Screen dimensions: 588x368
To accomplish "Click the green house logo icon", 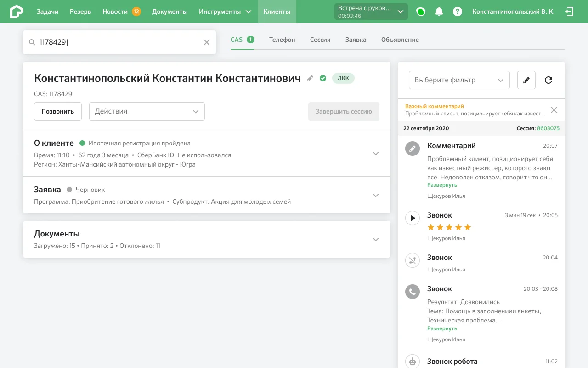I will pyautogui.click(x=17, y=11).
